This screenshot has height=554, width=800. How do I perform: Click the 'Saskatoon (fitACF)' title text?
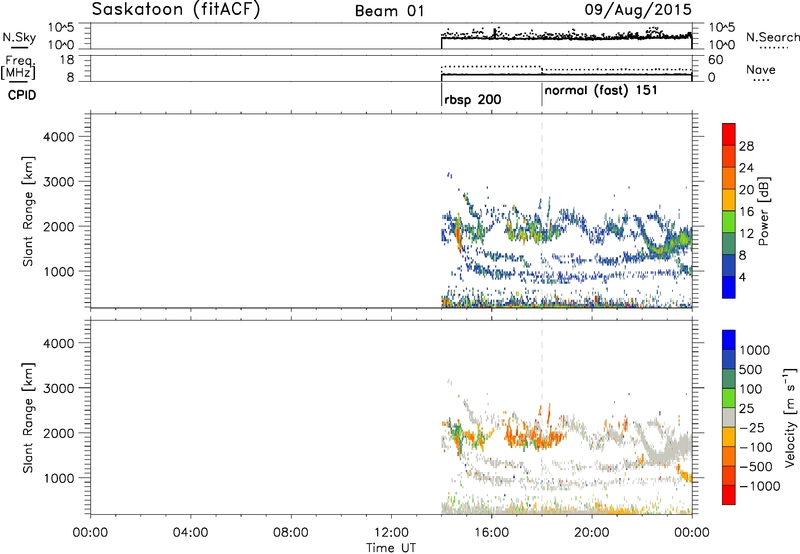click(176, 10)
